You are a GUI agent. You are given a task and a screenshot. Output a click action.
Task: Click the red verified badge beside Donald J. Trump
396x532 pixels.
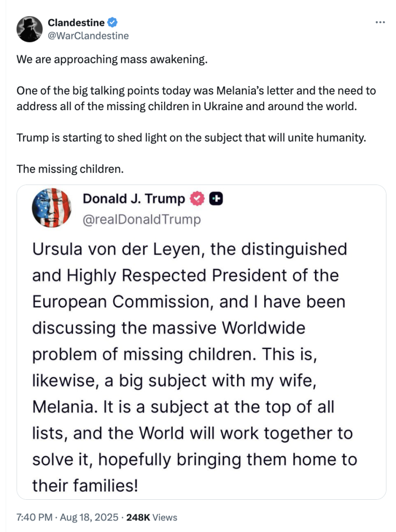point(196,198)
